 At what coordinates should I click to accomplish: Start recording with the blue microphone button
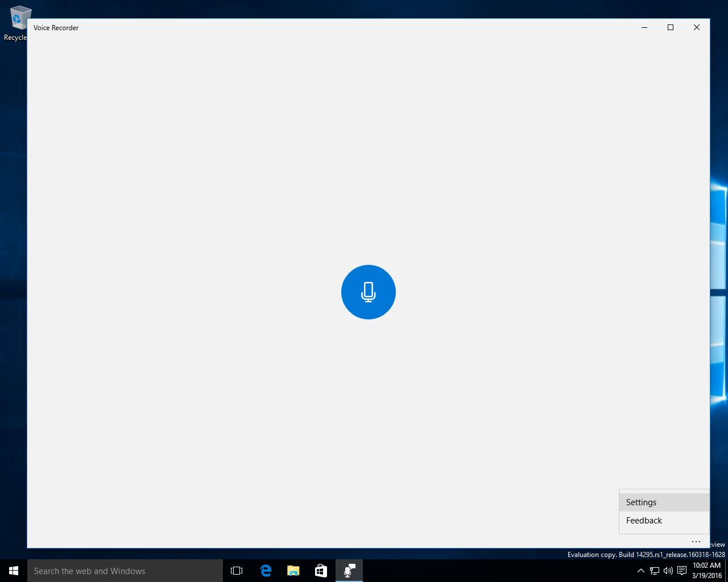(369, 292)
